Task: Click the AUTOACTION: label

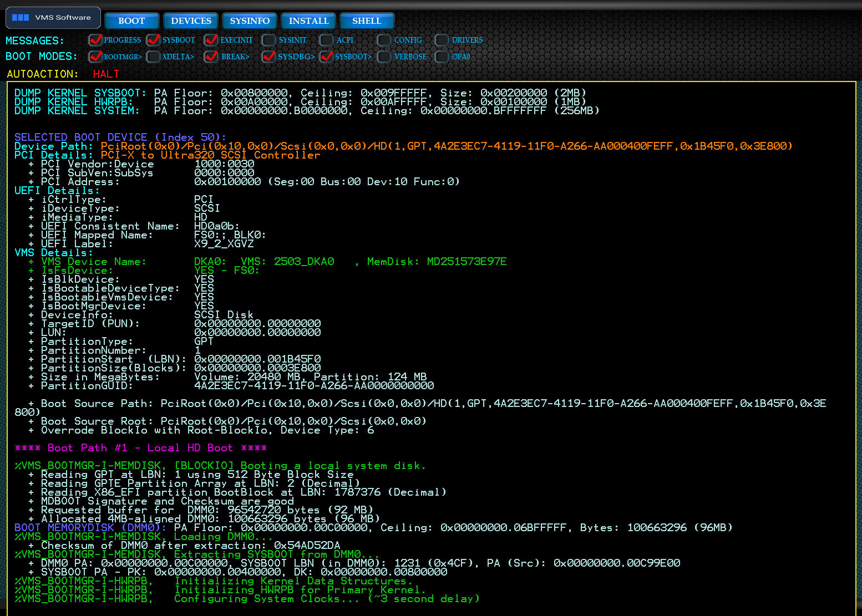Action: [43, 74]
